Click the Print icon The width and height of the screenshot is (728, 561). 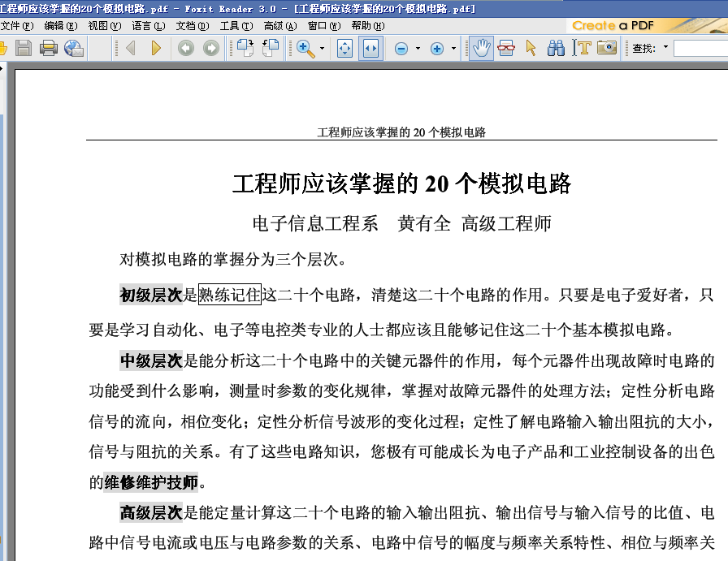tap(48, 48)
